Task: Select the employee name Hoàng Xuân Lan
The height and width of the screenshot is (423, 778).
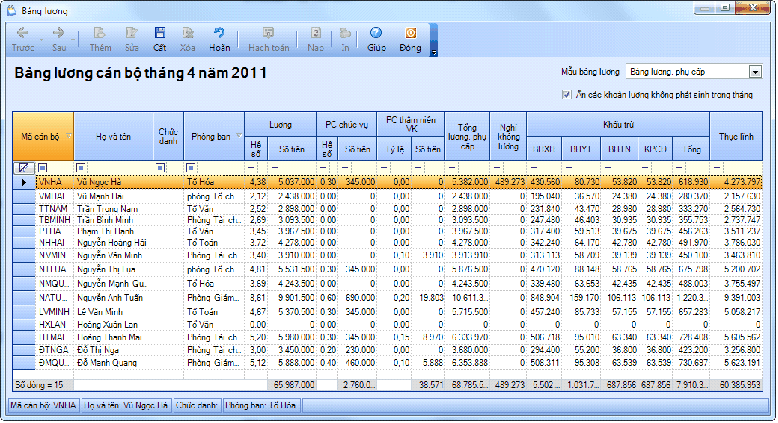Action: pyautogui.click(x=107, y=324)
